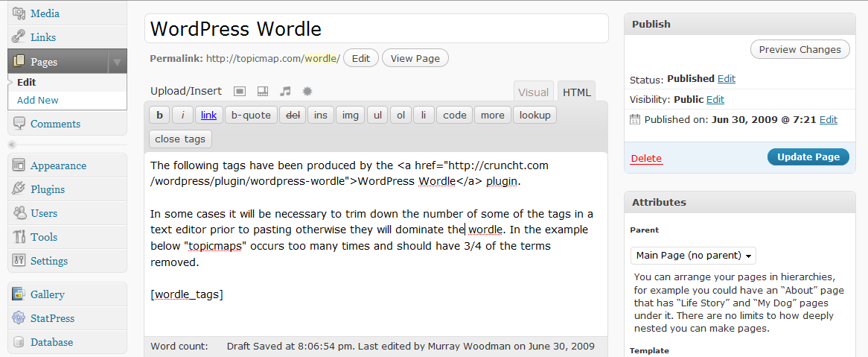Open the Parent page dropdown
Screen dimensions: 868x357
pyautogui.click(x=693, y=256)
